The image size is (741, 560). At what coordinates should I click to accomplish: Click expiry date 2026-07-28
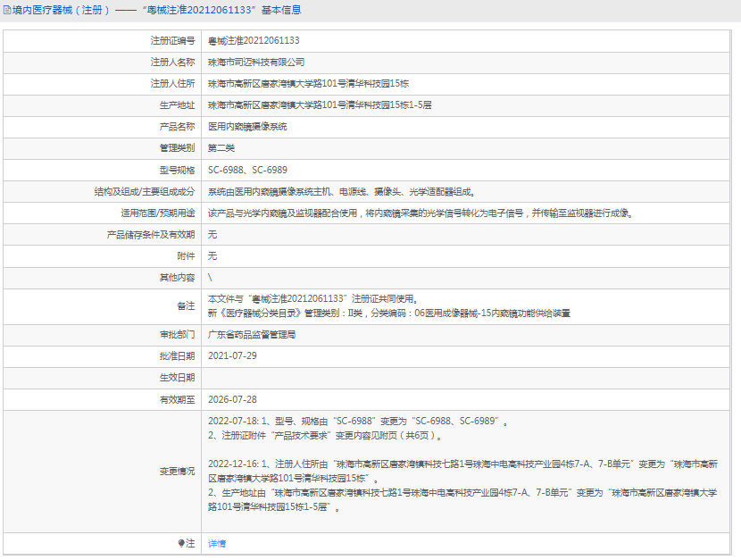point(232,400)
